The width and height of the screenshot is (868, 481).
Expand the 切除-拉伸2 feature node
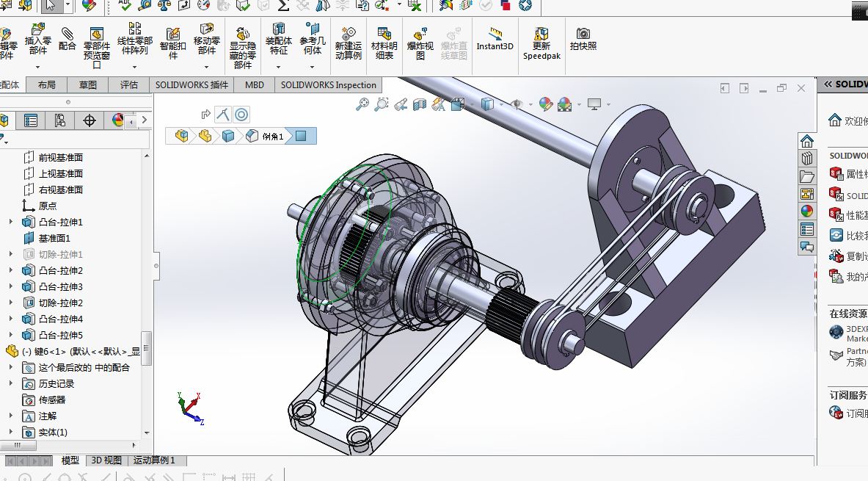[x=10, y=303]
